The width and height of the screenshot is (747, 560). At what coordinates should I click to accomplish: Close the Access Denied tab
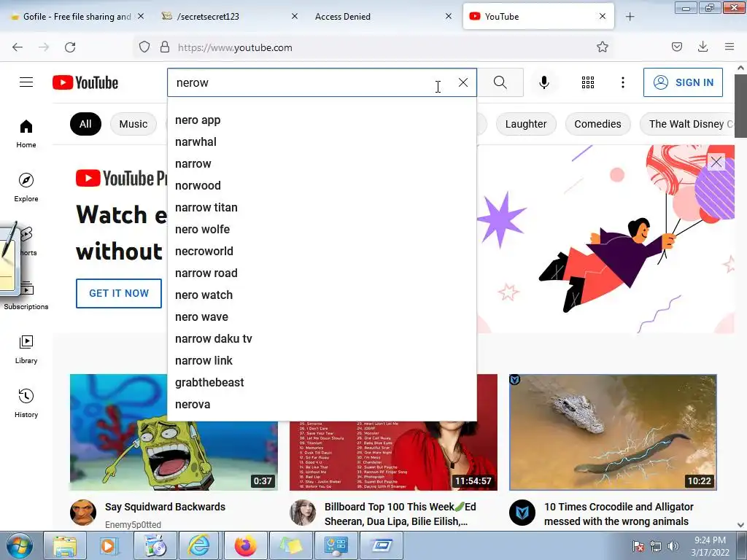pyautogui.click(x=449, y=16)
